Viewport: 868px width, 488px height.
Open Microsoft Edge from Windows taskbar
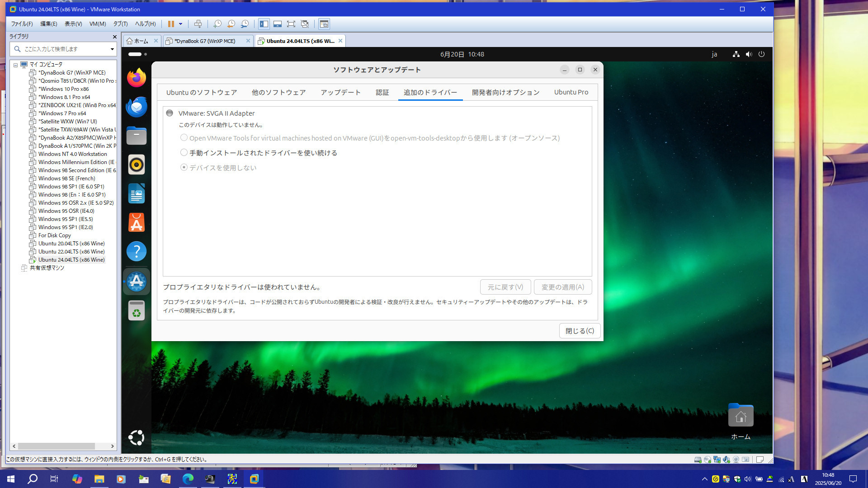pos(188,479)
